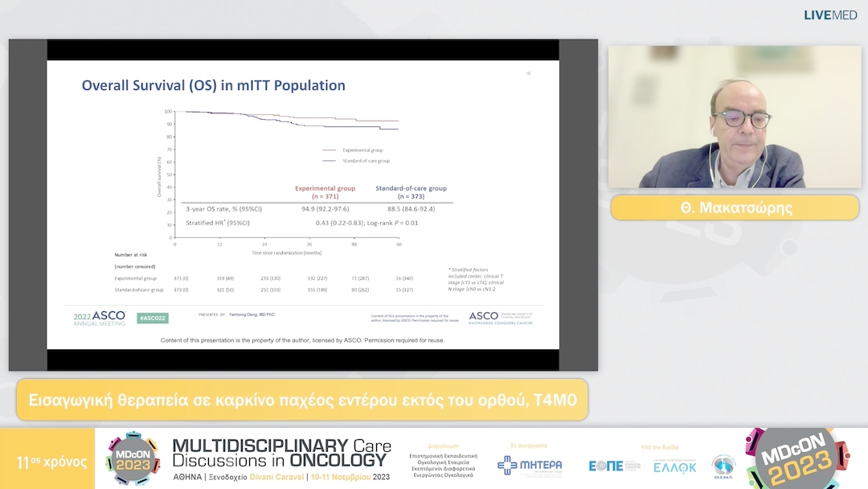Screen dimensions: 868x489
Task: Click the LIVEMED logo
Action: pos(830,15)
